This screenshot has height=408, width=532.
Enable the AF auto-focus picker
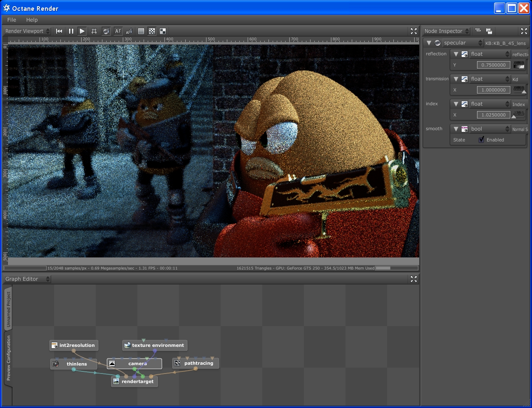(x=118, y=31)
